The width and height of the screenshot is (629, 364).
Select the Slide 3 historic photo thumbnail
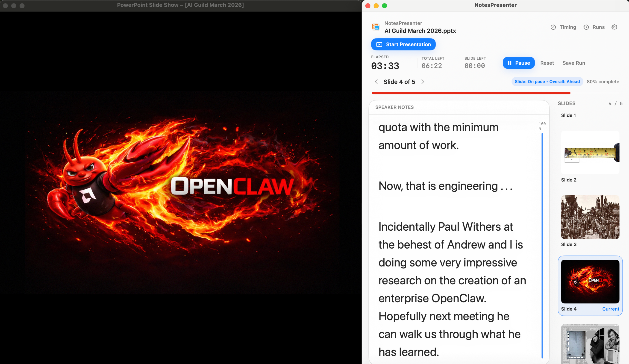click(590, 217)
